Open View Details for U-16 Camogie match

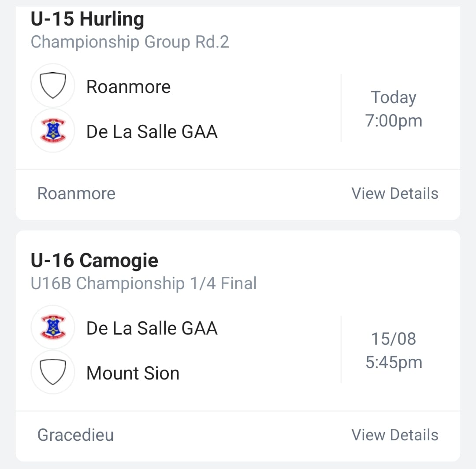point(394,435)
